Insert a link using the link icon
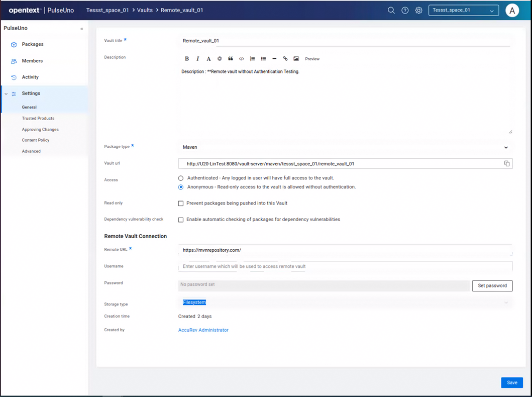532x397 pixels. pos(285,59)
